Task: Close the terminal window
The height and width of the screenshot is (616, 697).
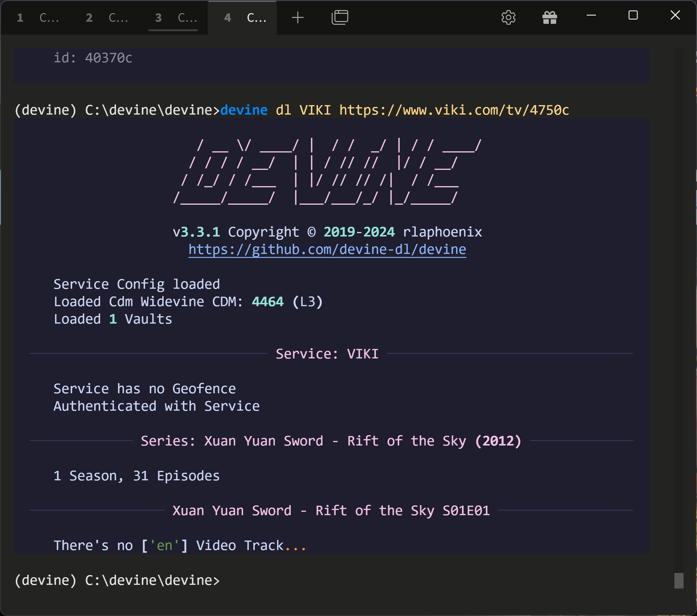Action: pos(675,15)
